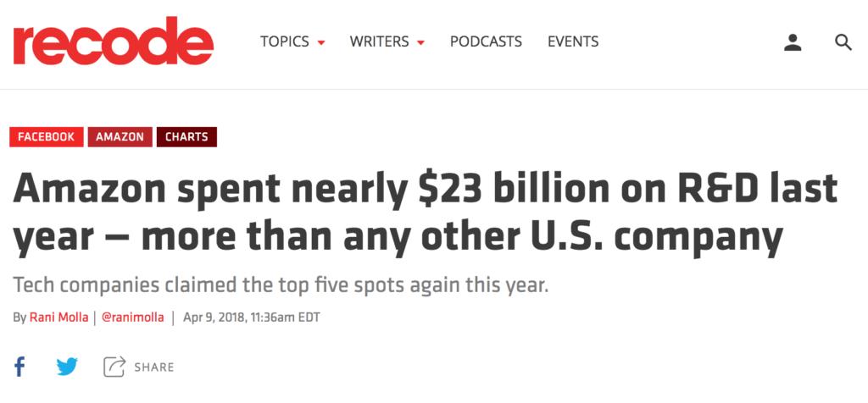
Task: Go to Podcasts section
Action: 486,41
